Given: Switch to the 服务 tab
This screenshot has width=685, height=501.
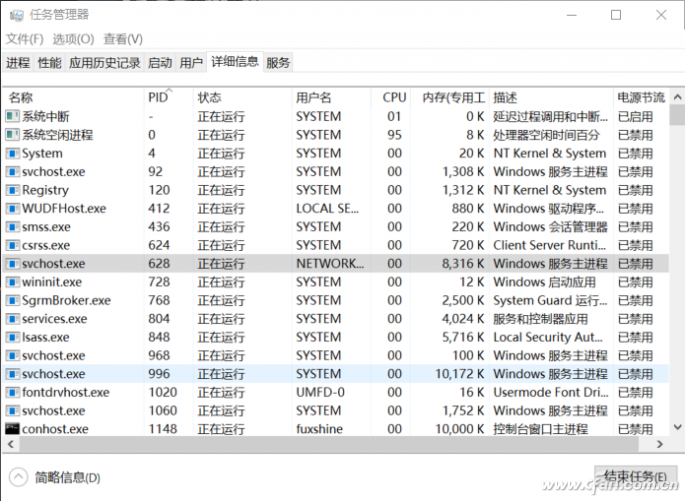Looking at the screenshot, I should [278, 63].
